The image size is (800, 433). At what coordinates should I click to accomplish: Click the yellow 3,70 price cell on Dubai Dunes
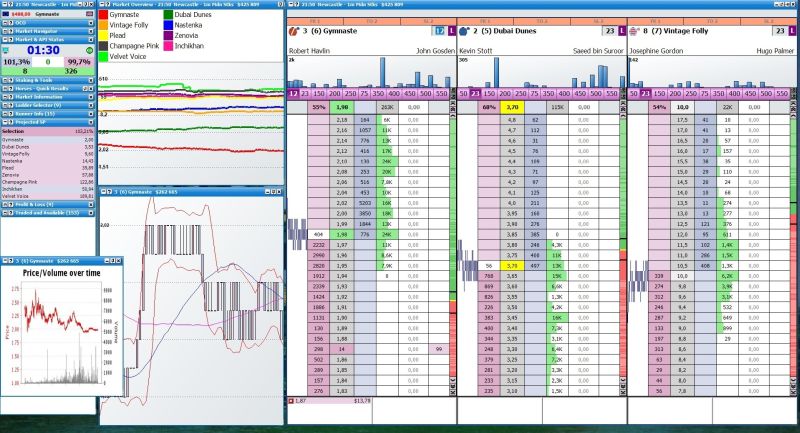pos(511,106)
